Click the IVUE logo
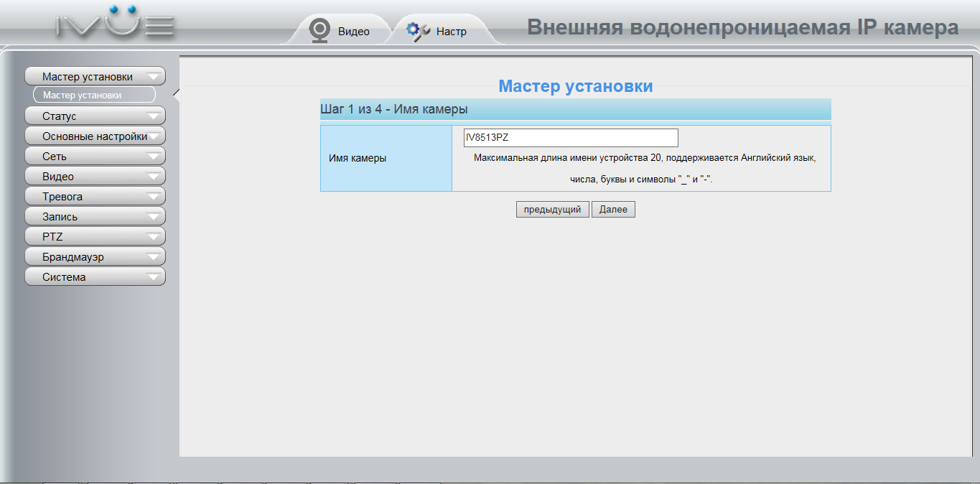980x484 pixels. click(116, 22)
